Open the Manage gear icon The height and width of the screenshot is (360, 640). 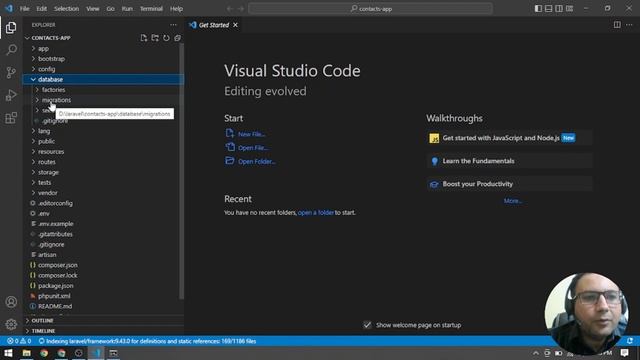click(11, 324)
